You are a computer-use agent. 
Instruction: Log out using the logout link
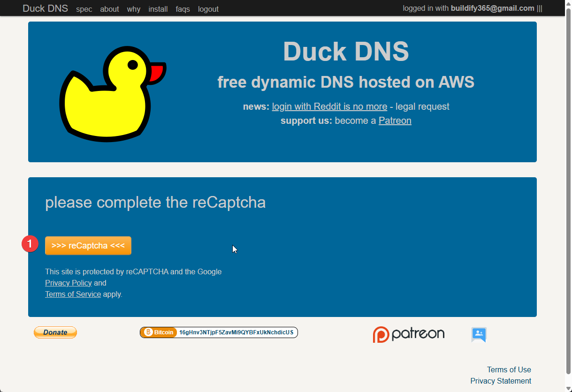208,9
